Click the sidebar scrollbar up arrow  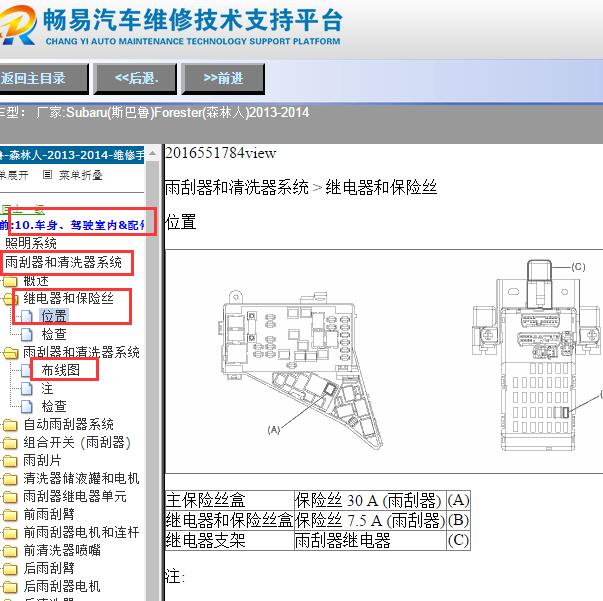pyautogui.click(x=152, y=154)
